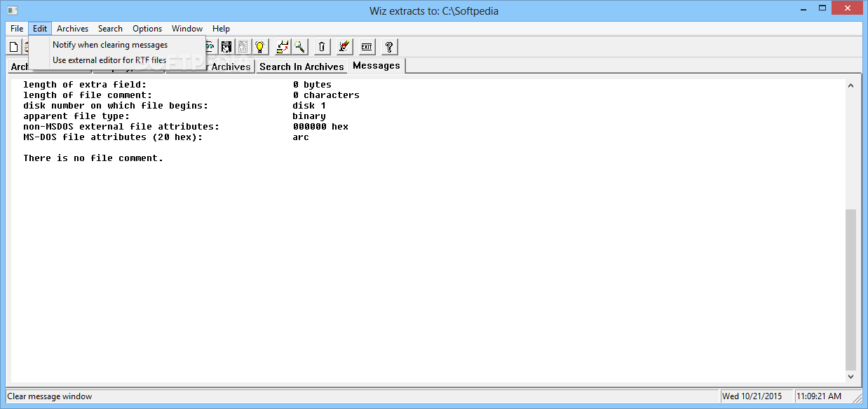This screenshot has height=409, width=868.
Task: Click the time '11:09:21 AM' in status bar
Action: coord(819,396)
